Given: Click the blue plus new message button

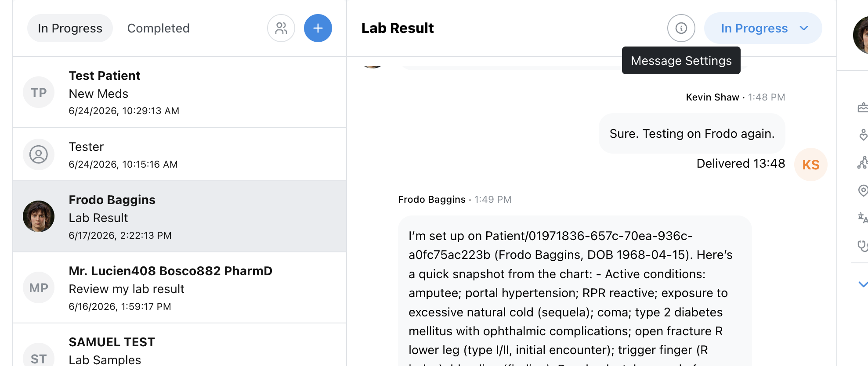Looking at the screenshot, I should pyautogui.click(x=318, y=28).
